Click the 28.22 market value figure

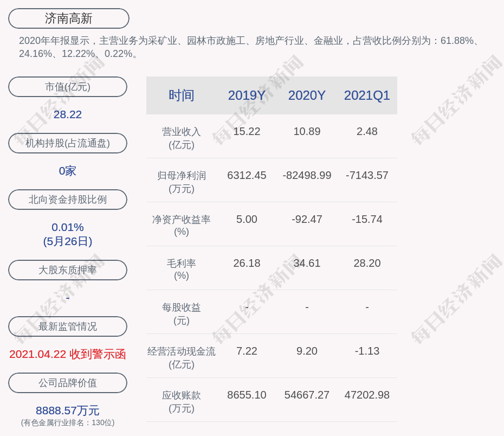click(68, 114)
